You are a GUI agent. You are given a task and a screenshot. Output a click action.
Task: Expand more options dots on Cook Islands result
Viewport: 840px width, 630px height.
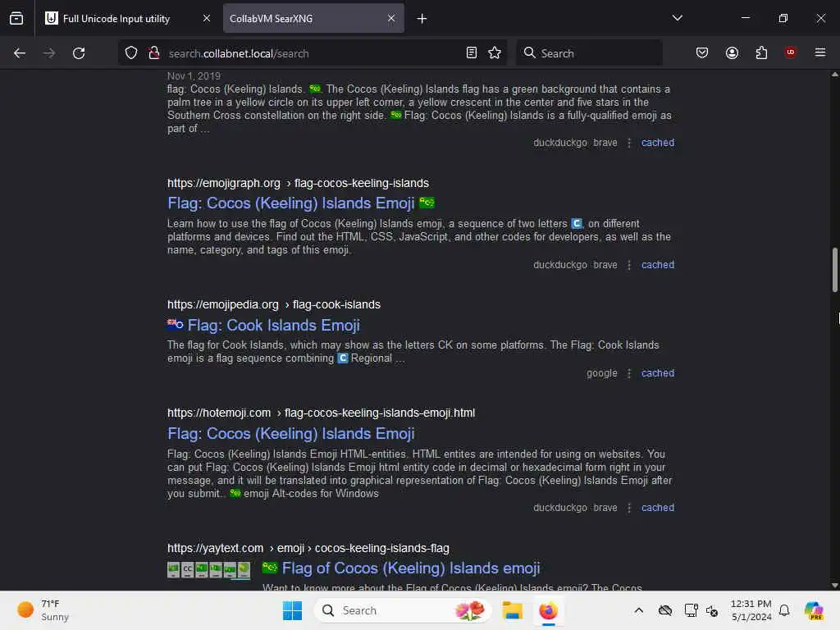629,373
